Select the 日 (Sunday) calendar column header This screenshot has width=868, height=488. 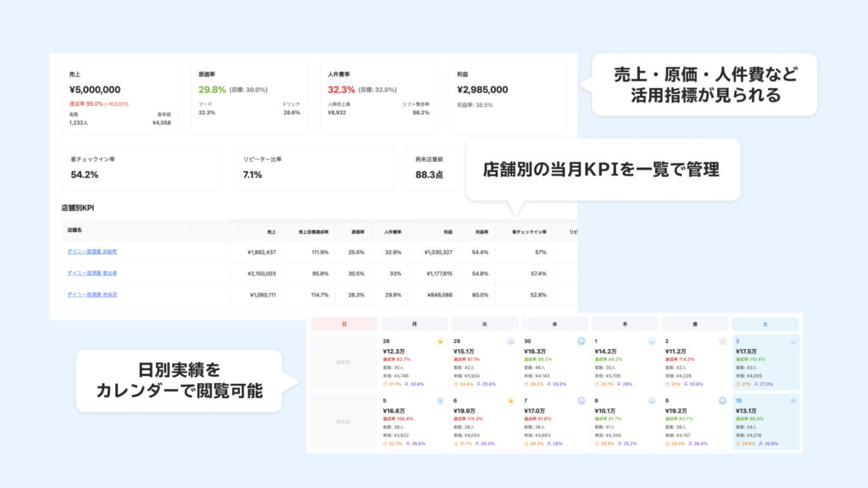[x=343, y=324]
